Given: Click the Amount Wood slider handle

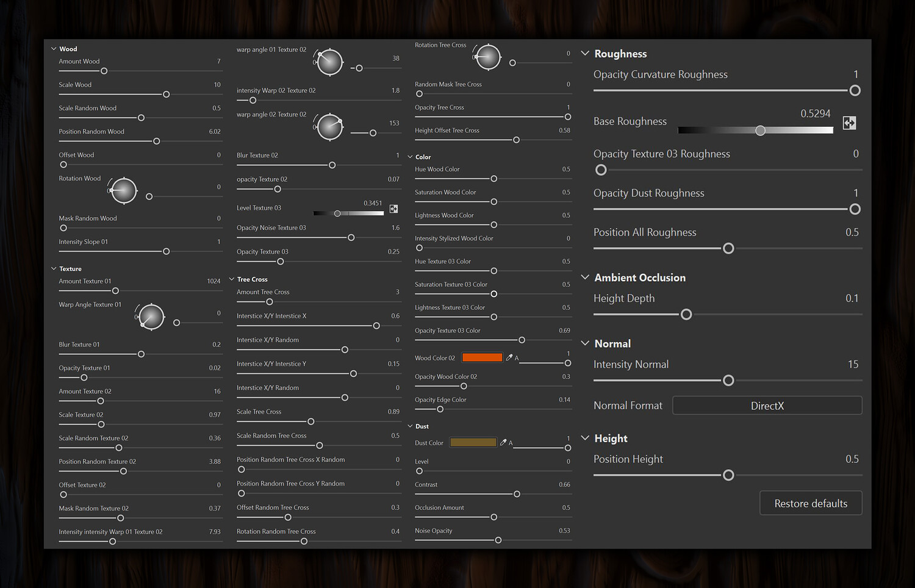Looking at the screenshot, I should point(104,71).
